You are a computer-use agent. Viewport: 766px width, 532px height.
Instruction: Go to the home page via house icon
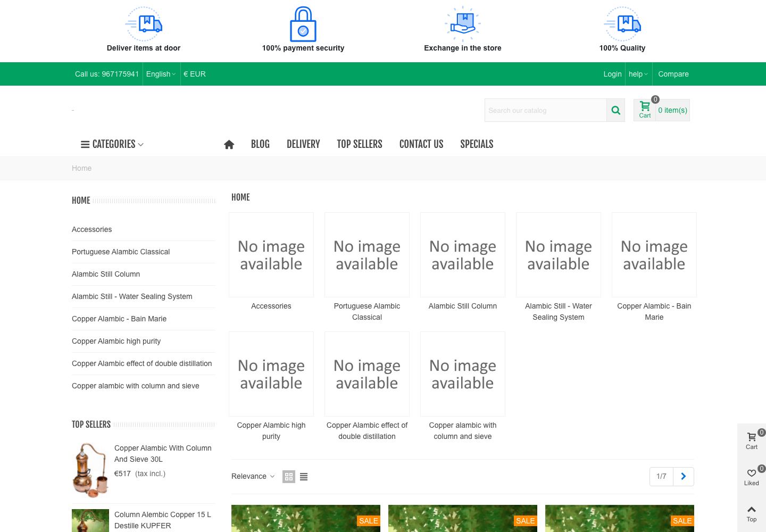click(229, 144)
